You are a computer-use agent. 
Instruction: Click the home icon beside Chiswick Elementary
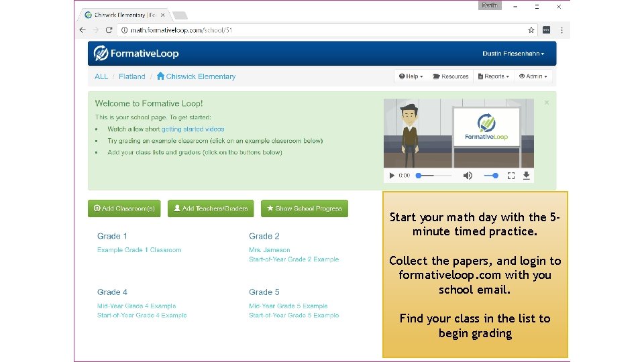160,76
